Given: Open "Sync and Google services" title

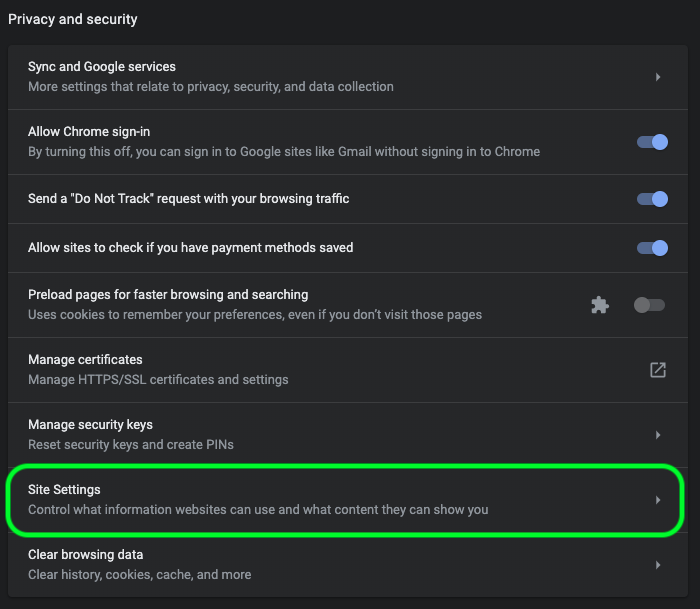Looking at the screenshot, I should pyautogui.click(x=102, y=67).
